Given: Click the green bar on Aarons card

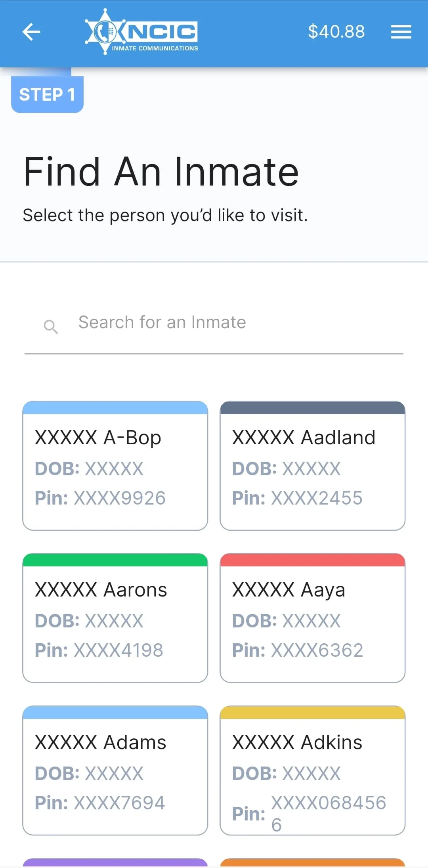Looking at the screenshot, I should [x=115, y=560].
